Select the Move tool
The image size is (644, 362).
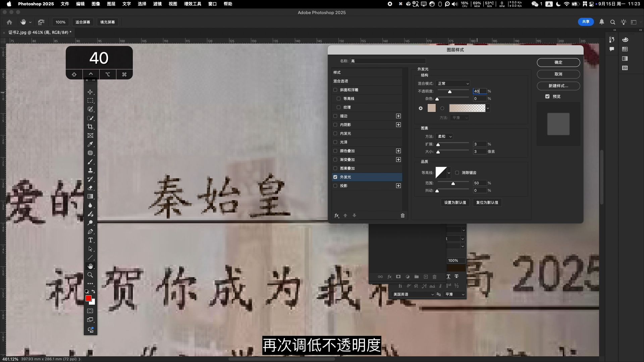point(90,92)
